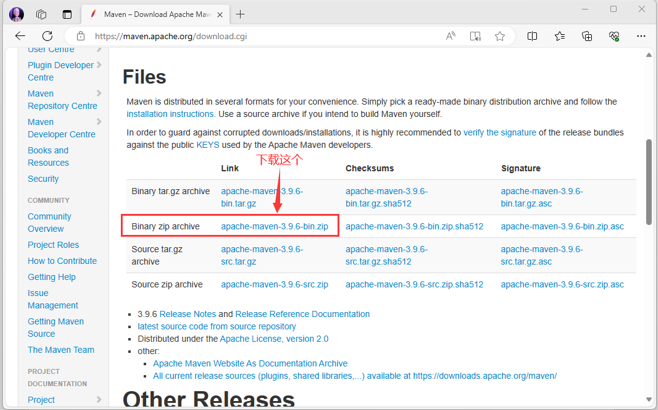
Task: View site information lock icon
Action: 81,36
